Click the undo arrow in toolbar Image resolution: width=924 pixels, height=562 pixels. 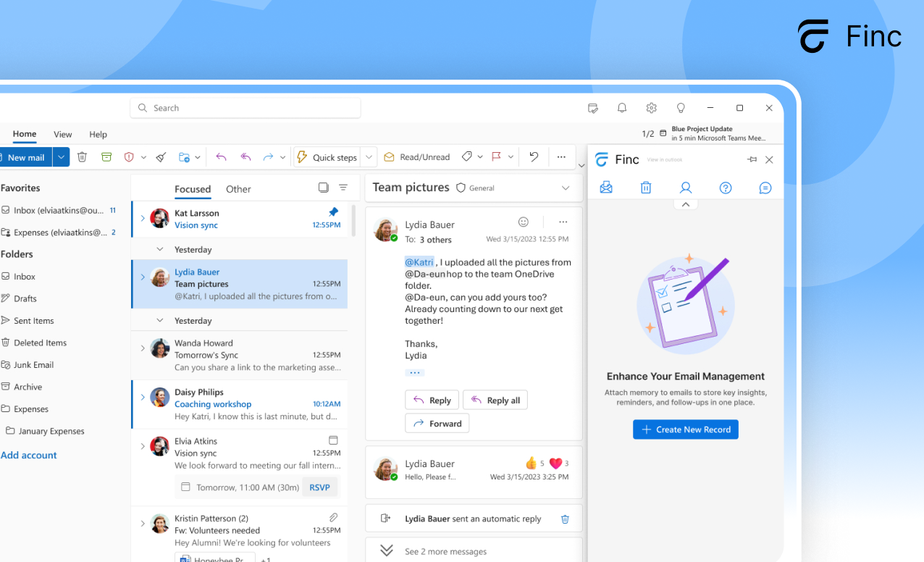tap(534, 157)
